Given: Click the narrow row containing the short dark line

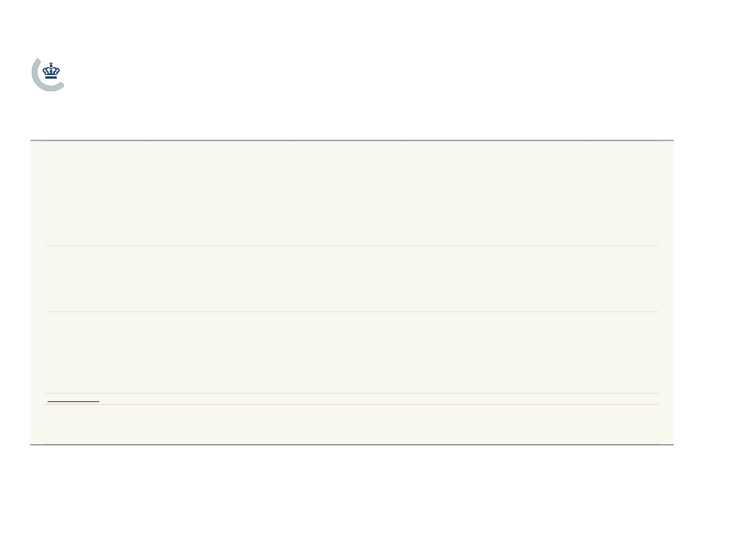Looking at the screenshot, I should pyautogui.click(x=352, y=399).
